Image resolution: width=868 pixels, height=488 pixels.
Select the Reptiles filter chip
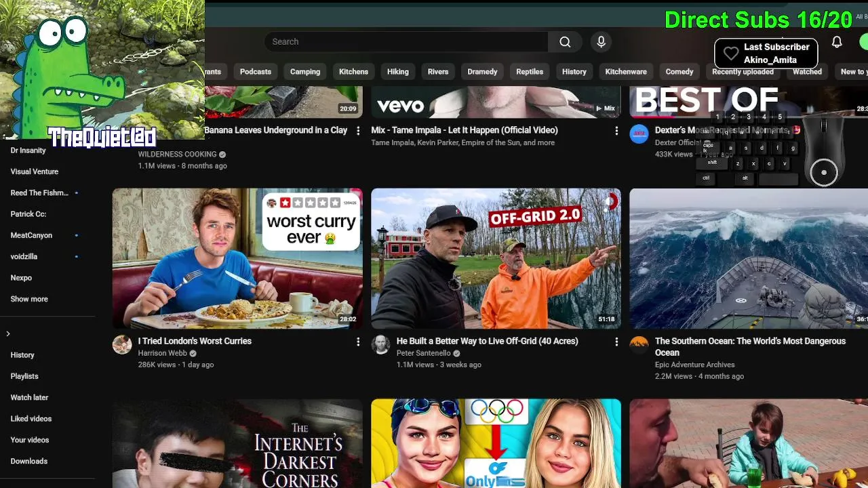pos(530,72)
